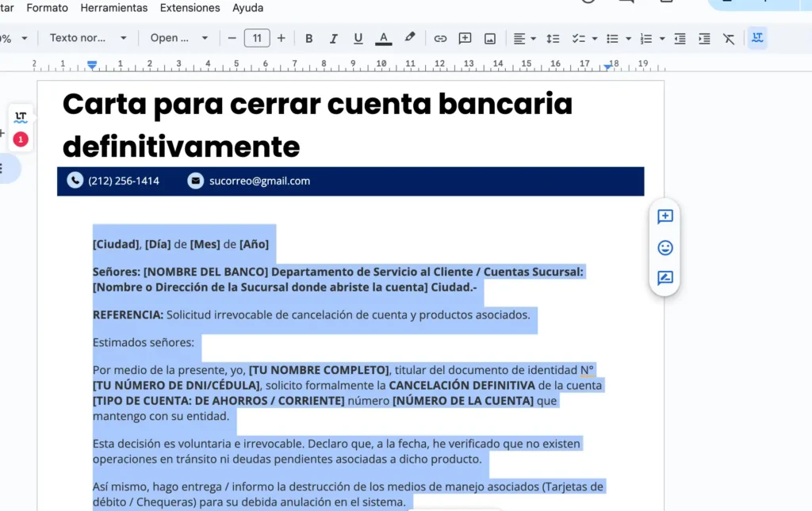Image resolution: width=812 pixels, height=511 pixels.
Task: Click the font size input field
Action: [x=257, y=37]
